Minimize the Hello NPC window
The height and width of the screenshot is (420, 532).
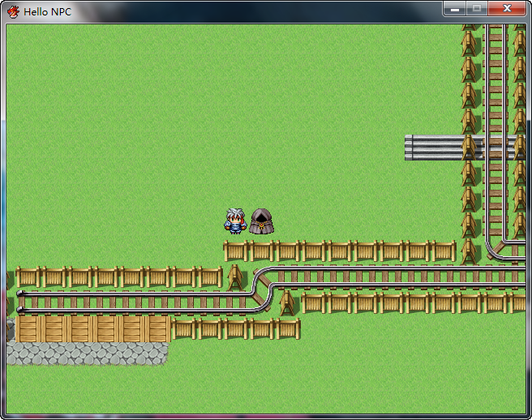pyautogui.click(x=454, y=8)
